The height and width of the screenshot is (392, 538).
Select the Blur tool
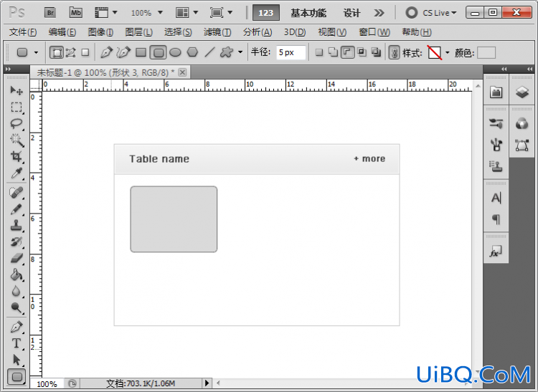pos(16,291)
